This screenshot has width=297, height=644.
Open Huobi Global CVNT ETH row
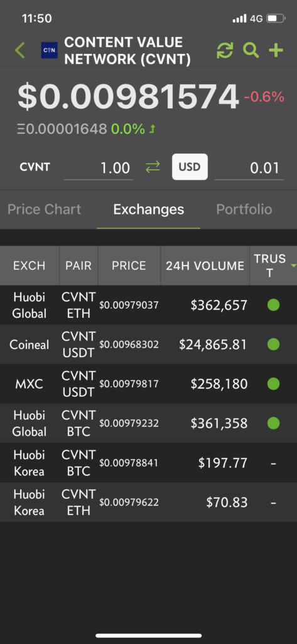[x=148, y=305]
